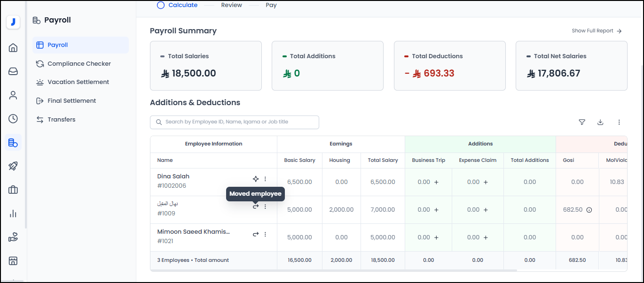Add Business Trip amount for Dina Salah
Screen dimensions: 644x283
coord(436,182)
